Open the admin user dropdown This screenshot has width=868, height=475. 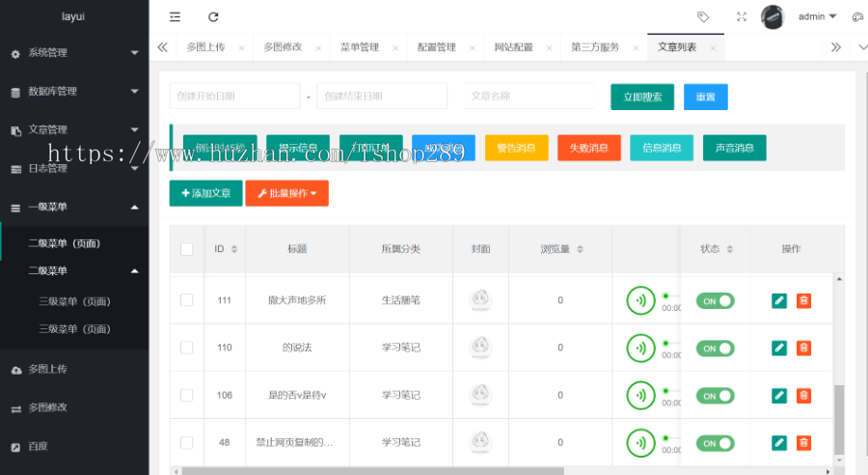pos(817,16)
